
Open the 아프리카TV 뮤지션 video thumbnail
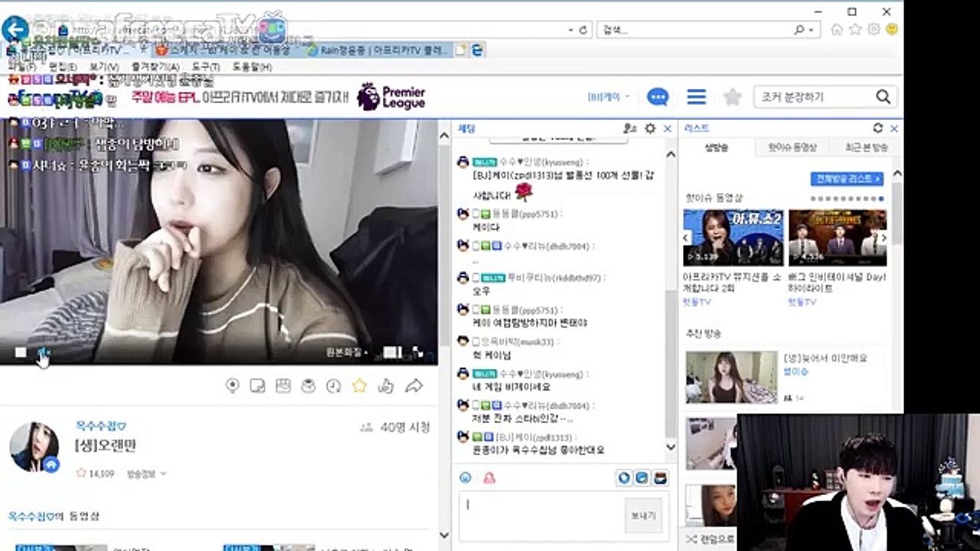pyautogui.click(x=733, y=237)
